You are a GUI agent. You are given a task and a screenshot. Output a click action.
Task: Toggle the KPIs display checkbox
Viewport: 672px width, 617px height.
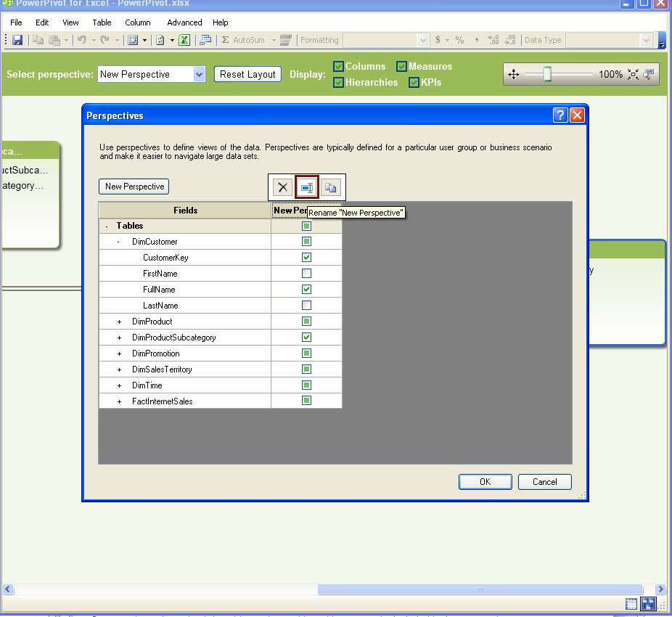pyautogui.click(x=414, y=82)
